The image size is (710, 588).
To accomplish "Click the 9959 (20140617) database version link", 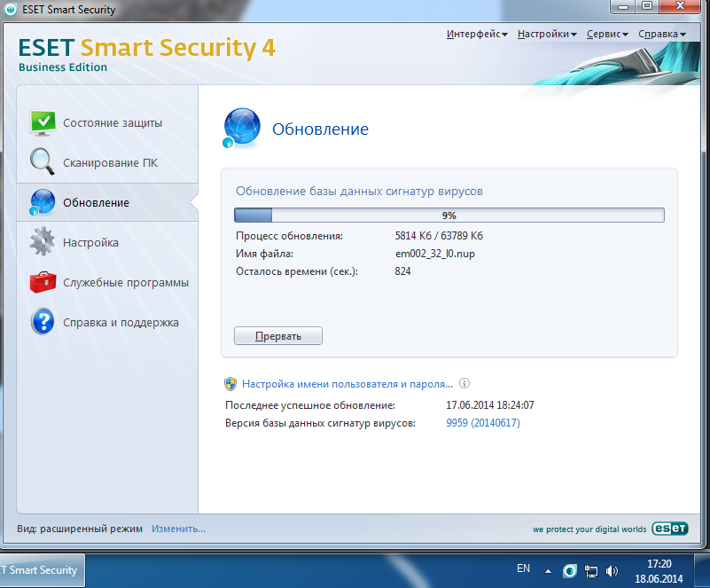I will [x=483, y=423].
